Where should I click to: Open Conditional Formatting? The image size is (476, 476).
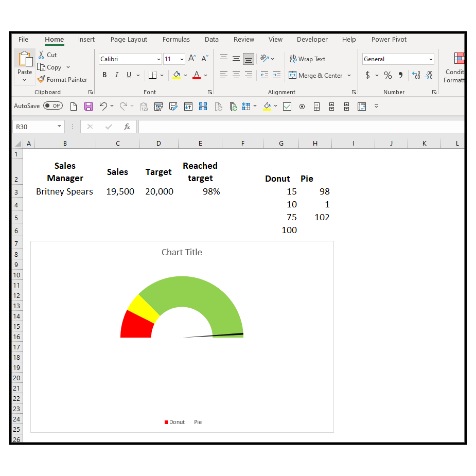pos(454,67)
